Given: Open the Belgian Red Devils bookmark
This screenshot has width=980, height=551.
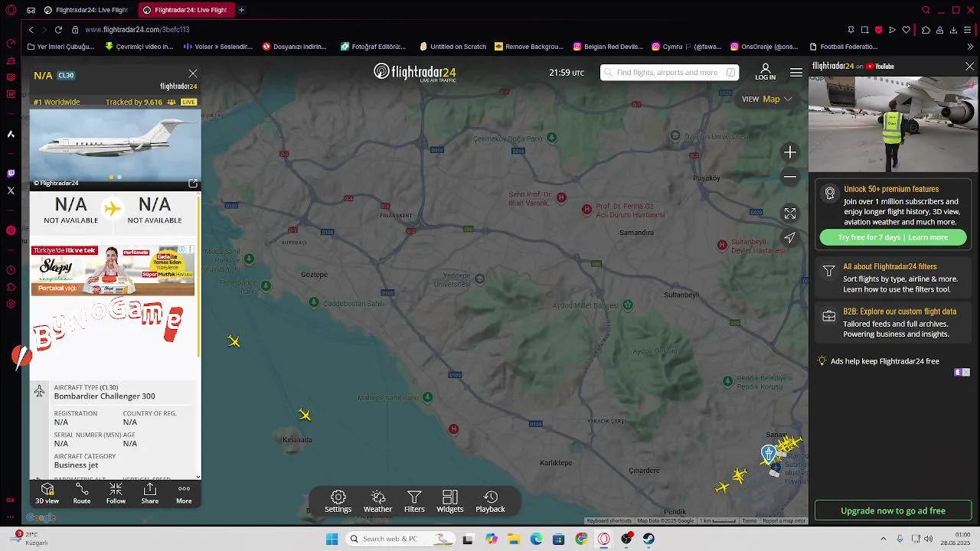Looking at the screenshot, I should coord(608,47).
